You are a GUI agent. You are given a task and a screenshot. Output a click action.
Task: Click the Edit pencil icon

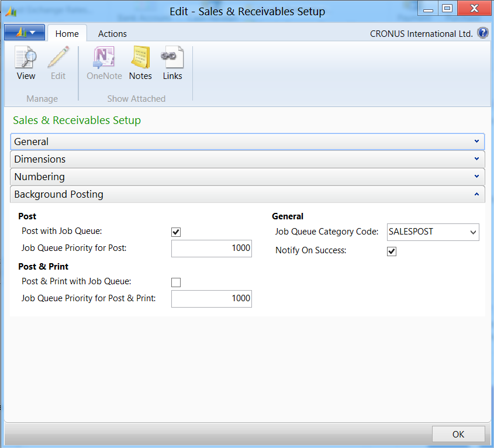pyautogui.click(x=58, y=60)
